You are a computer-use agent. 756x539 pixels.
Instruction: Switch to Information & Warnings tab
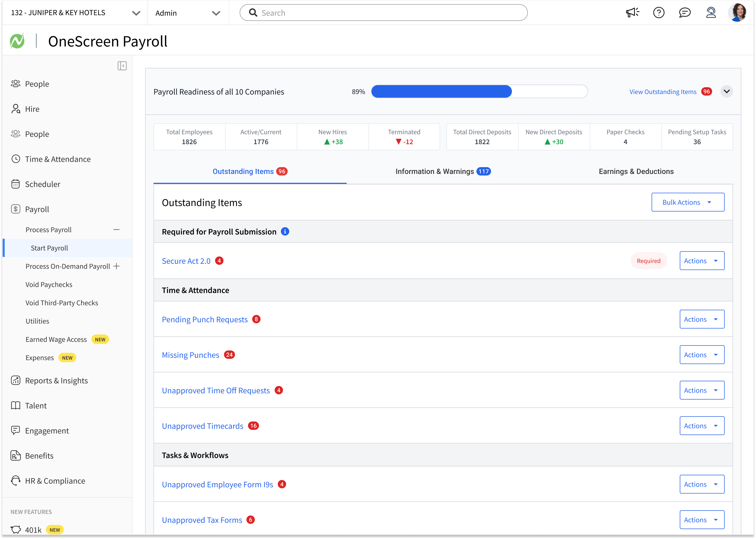[443, 171]
